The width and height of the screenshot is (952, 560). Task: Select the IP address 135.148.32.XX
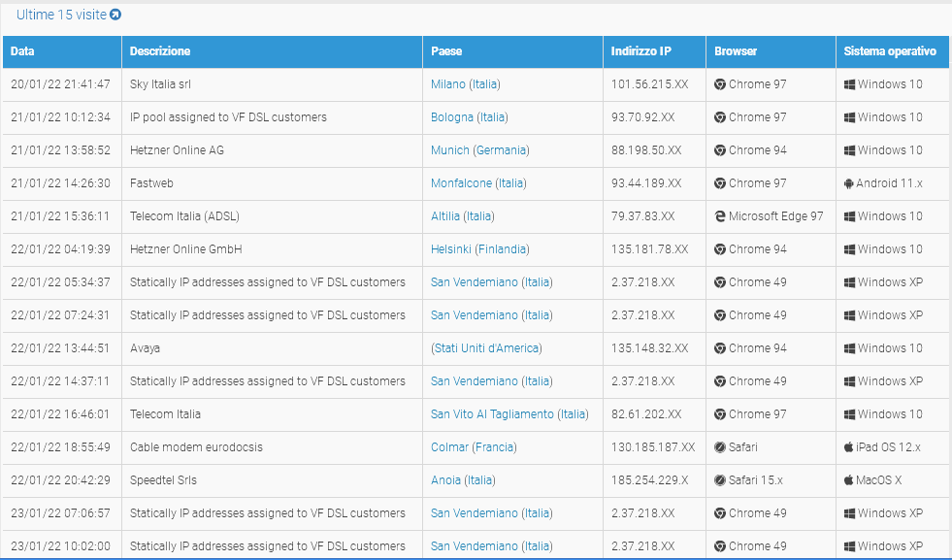649,348
